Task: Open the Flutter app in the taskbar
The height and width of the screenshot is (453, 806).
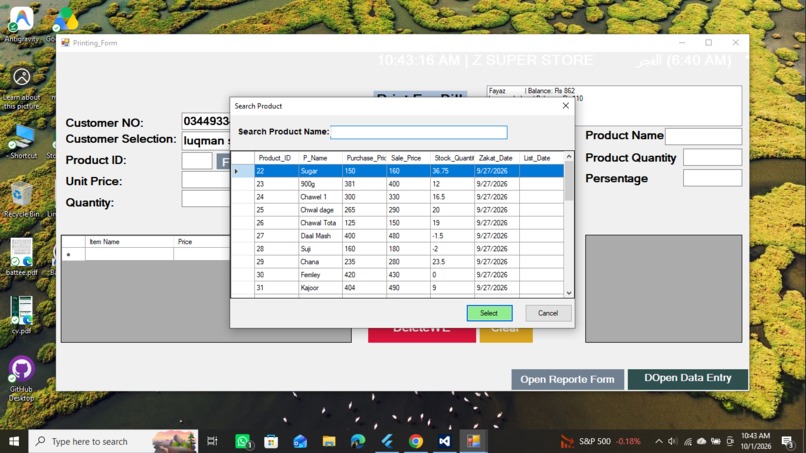Action: (387, 441)
